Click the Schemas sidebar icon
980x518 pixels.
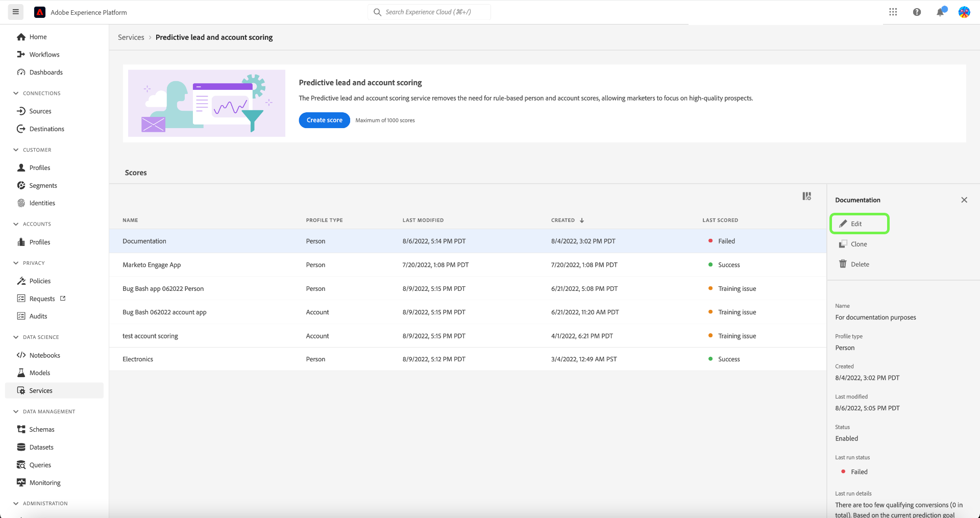click(x=21, y=430)
